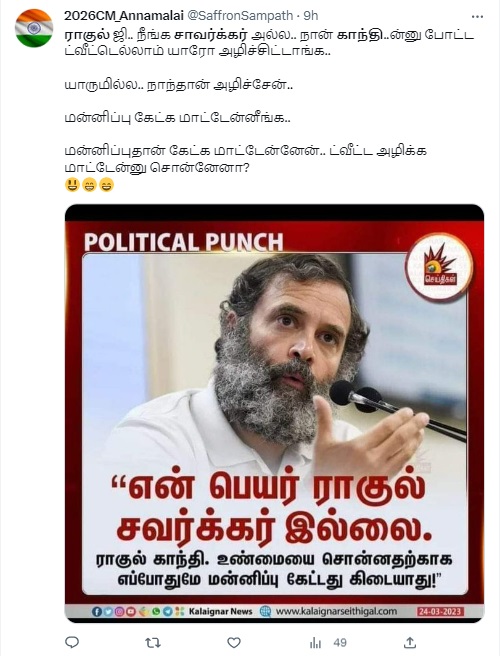
Task: Click the globe icon beside website URL
Action: click(x=265, y=612)
